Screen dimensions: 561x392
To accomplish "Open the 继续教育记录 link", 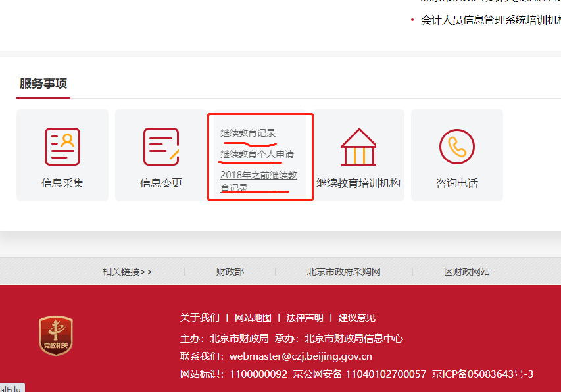I will coord(248,133).
